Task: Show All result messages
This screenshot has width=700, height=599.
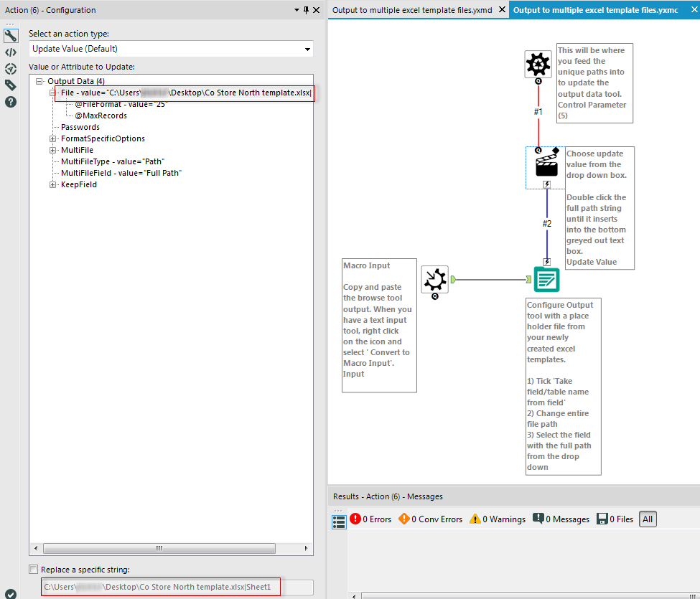Action: (648, 519)
